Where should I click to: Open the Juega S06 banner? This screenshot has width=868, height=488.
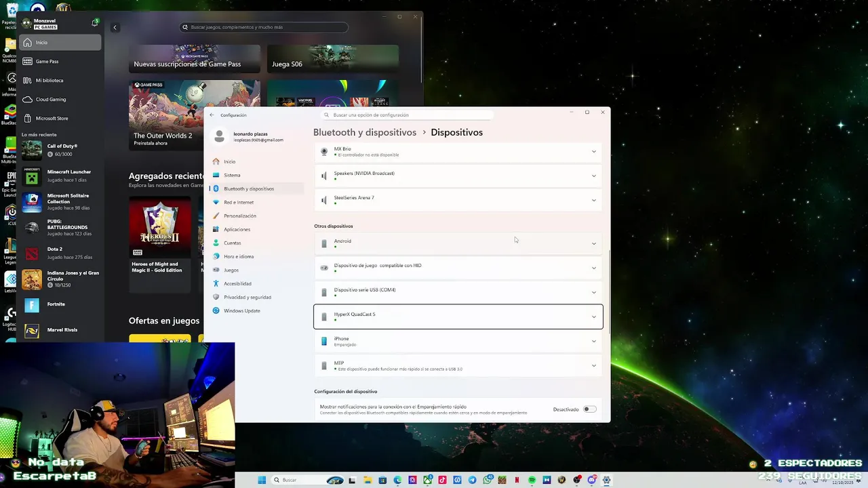click(x=333, y=59)
